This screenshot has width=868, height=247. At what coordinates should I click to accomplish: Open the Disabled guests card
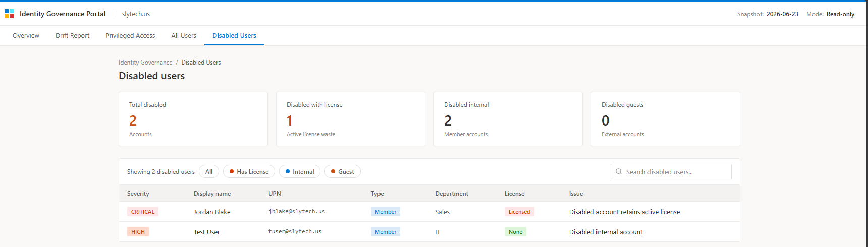coord(666,119)
